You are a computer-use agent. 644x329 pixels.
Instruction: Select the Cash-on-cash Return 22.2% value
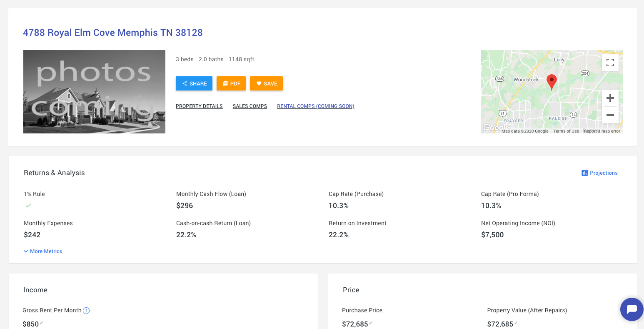[186, 235]
